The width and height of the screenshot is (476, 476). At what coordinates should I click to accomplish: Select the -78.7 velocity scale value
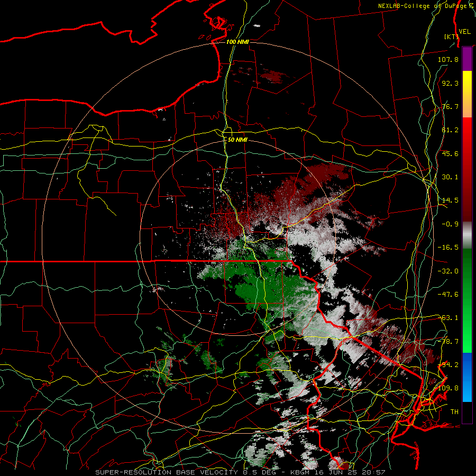pos(448,342)
